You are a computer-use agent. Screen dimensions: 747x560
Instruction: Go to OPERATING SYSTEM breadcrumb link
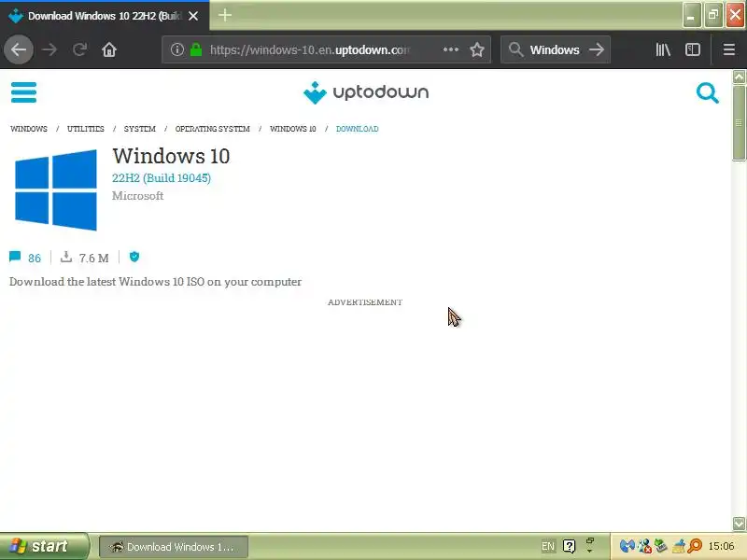213,129
